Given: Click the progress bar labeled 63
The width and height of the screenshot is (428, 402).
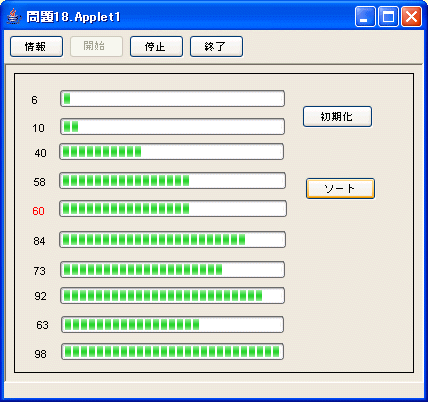Looking at the screenshot, I should click(173, 325).
